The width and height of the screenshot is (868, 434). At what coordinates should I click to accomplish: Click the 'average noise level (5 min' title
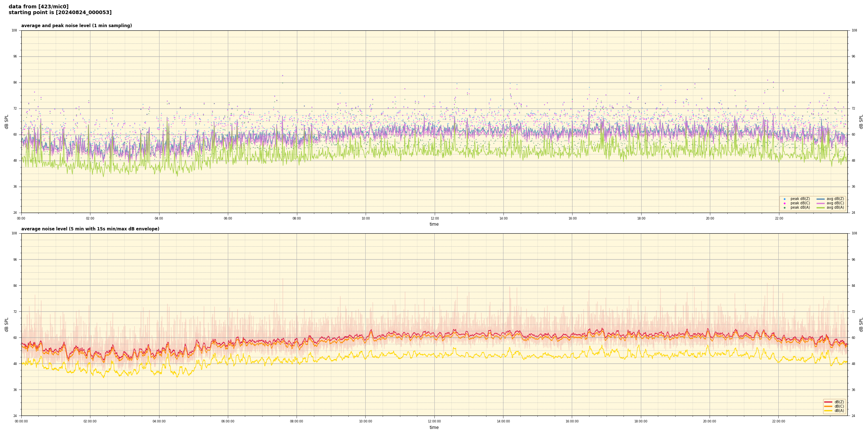pos(90,229)
